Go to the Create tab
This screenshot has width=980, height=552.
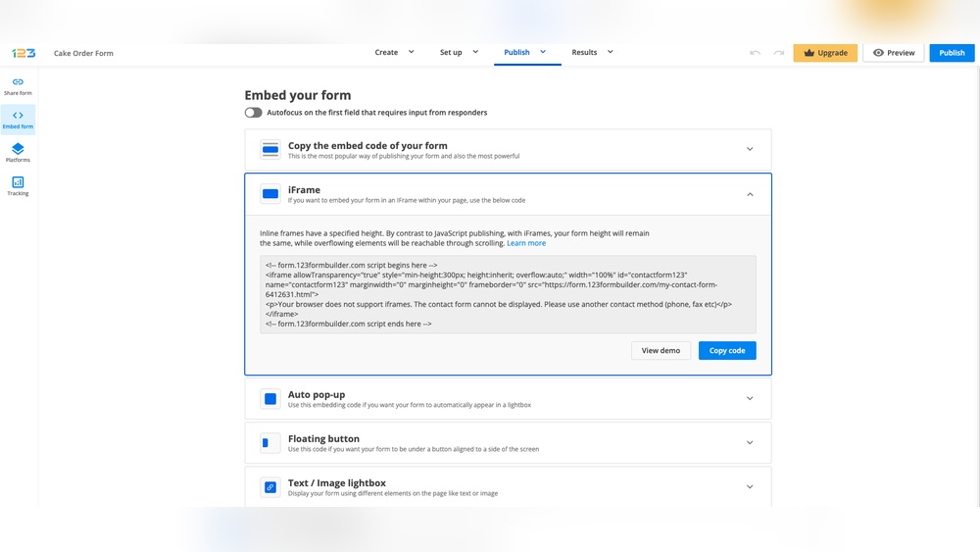[x=386, y=53]
